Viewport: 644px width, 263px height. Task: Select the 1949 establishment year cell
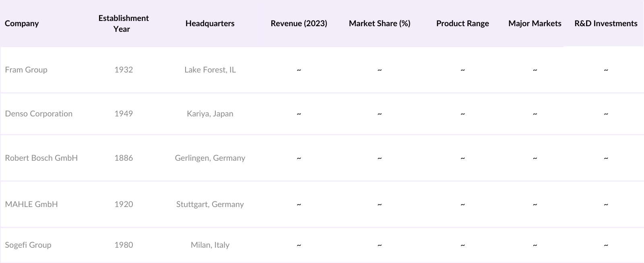pyautogui.click(x=124, y=114)
